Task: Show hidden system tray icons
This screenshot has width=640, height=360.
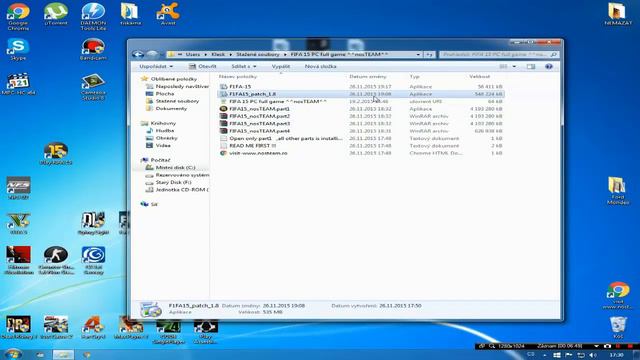Action: pos(545,355)
